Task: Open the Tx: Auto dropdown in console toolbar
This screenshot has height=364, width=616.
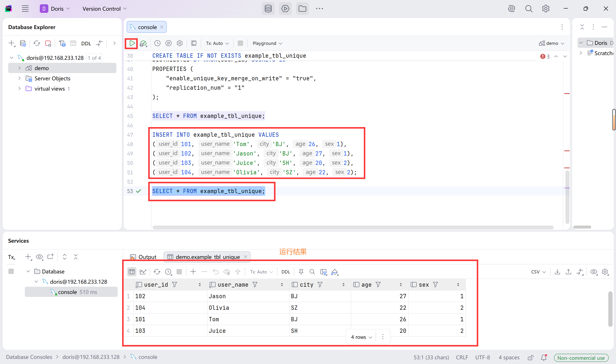Action: pyautogui.click(x=217, y=43)
